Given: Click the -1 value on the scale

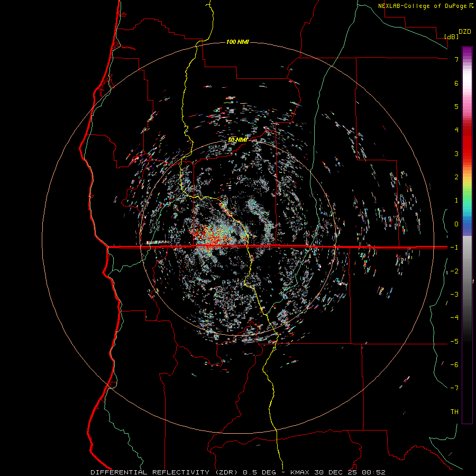Looking at the screenshot, I should 454,248.
